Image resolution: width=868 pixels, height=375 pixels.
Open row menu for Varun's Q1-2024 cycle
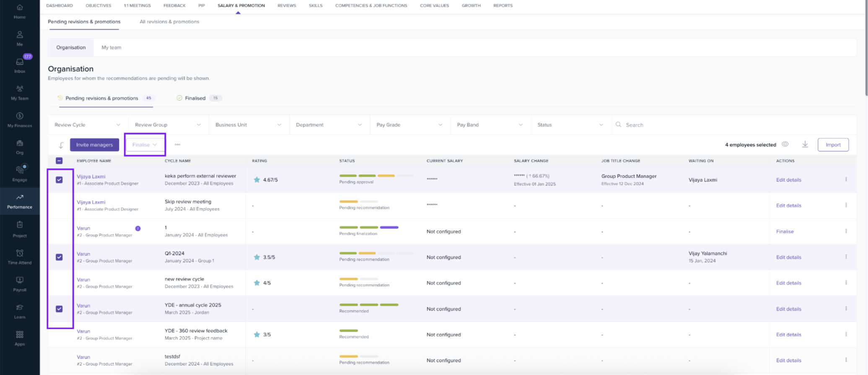pyautogui.click(x=846, y=257)
